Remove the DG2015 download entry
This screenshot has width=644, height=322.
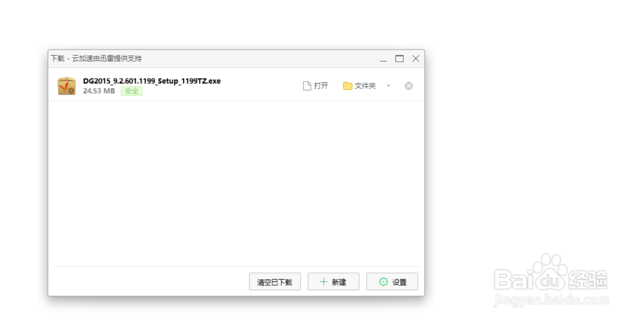[x=409, y=86]
